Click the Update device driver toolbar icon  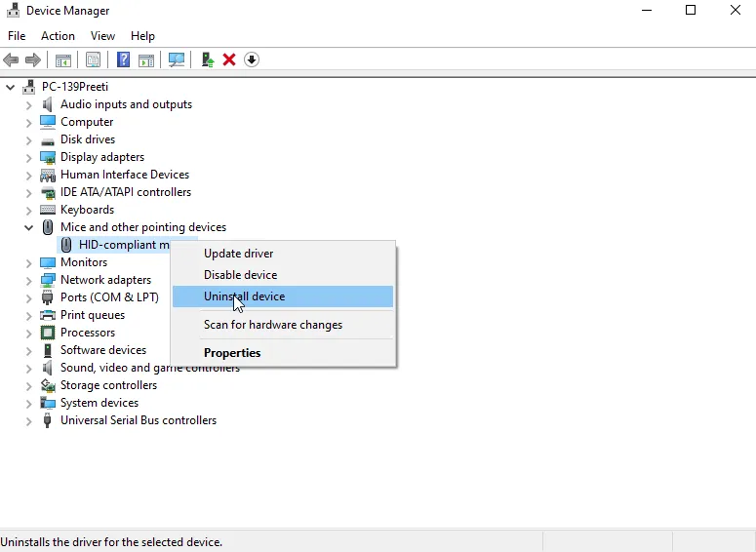[208, 59]
